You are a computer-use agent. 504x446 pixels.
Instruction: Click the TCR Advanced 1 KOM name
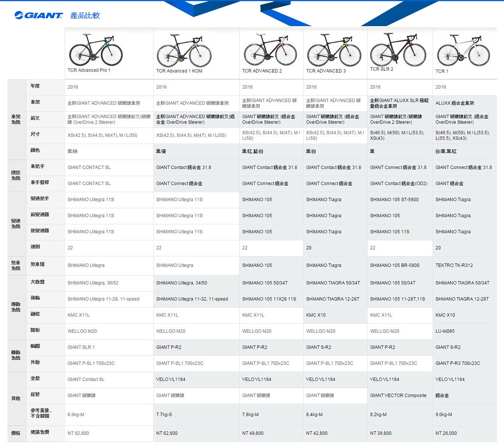179,71
